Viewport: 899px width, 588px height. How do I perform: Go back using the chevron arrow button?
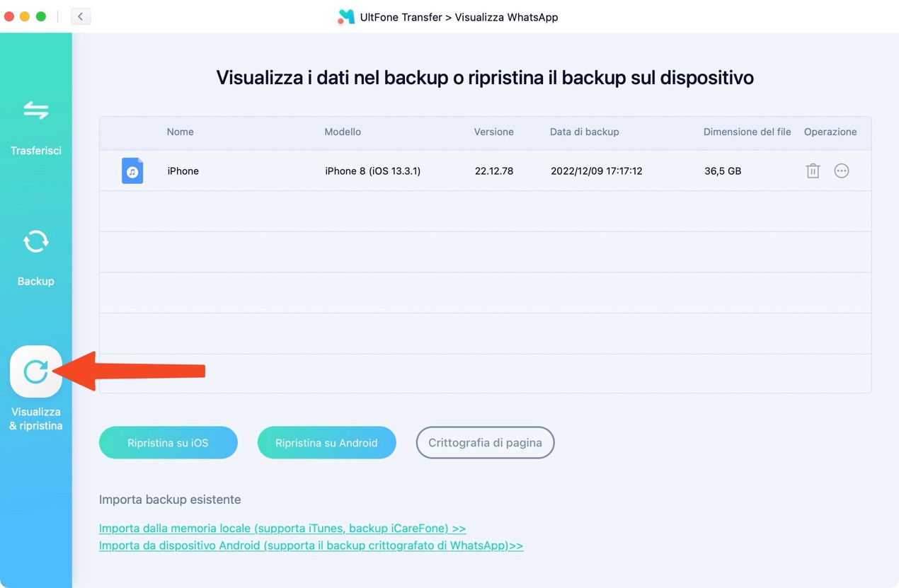click(81, 16)
